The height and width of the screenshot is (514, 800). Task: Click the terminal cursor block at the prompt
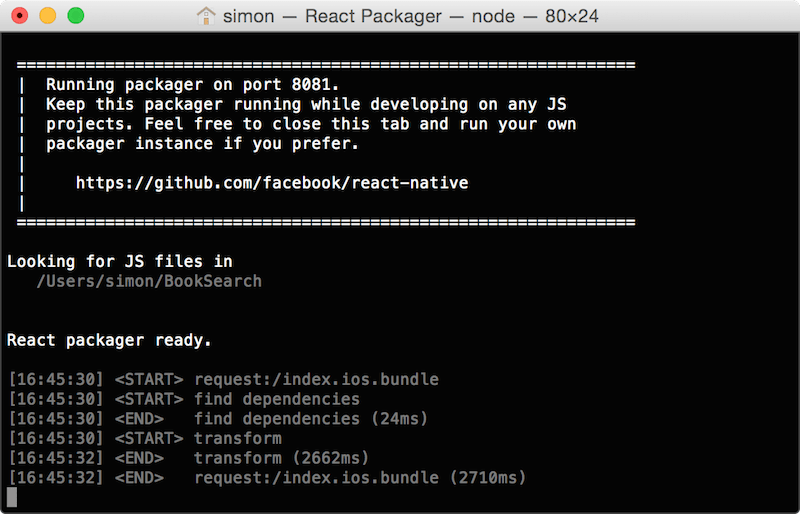click(12, 497)
